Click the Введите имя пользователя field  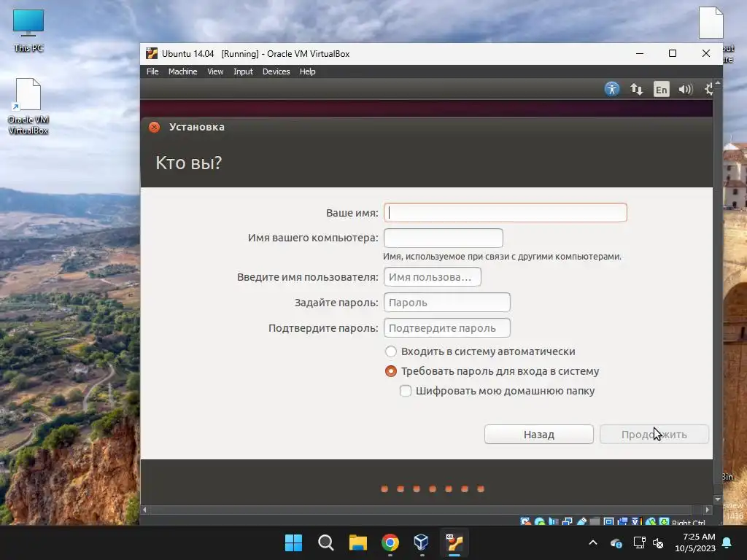click(433, 277)
